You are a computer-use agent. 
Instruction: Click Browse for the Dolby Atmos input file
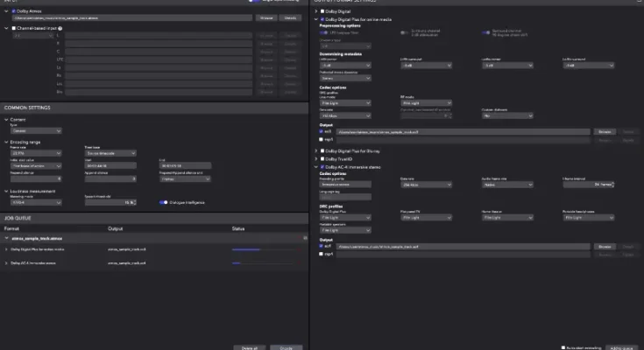point(265,17)
